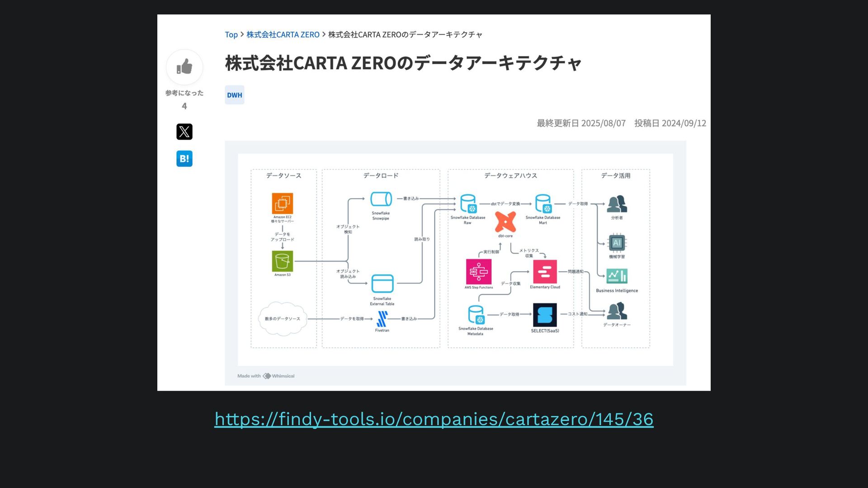Click the Amazon EC2 icon in the diagram

pos(282,203)
